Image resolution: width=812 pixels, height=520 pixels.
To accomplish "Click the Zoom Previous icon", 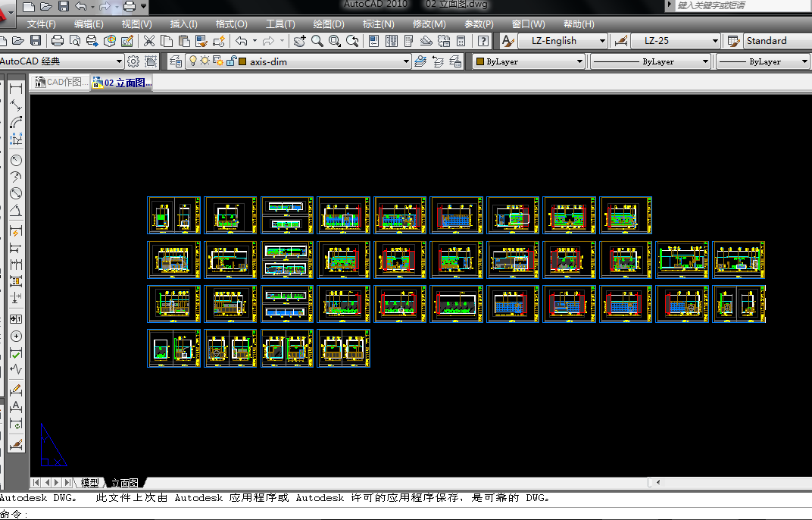I will click(352, 41).
